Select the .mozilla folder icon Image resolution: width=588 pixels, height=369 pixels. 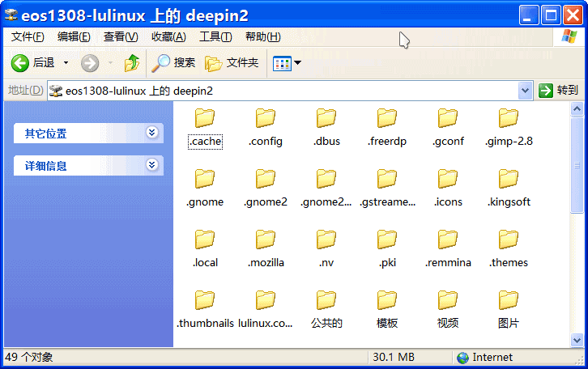pyautogui.click(x=266, y=240)
